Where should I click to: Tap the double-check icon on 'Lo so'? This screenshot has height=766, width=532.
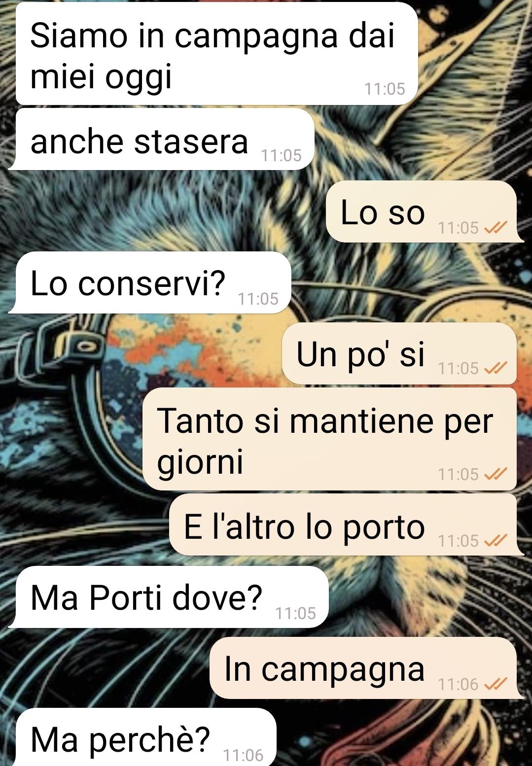pos(496,228)
